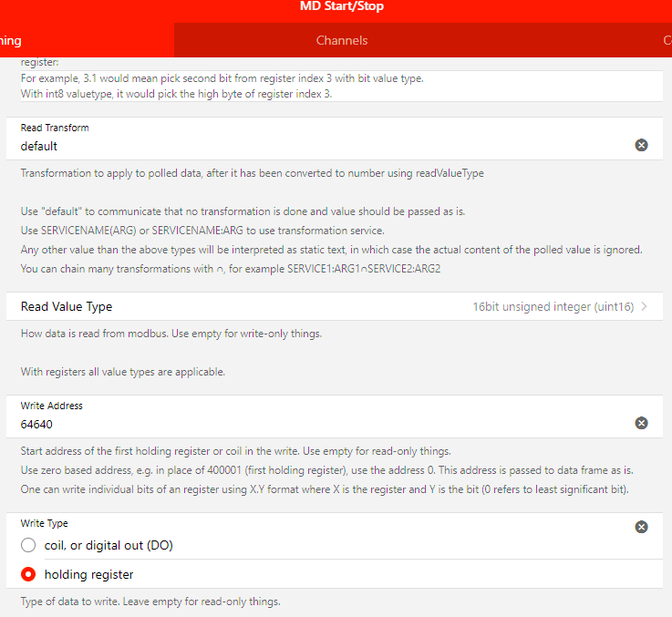Select holding register radio button

point(28,574)
